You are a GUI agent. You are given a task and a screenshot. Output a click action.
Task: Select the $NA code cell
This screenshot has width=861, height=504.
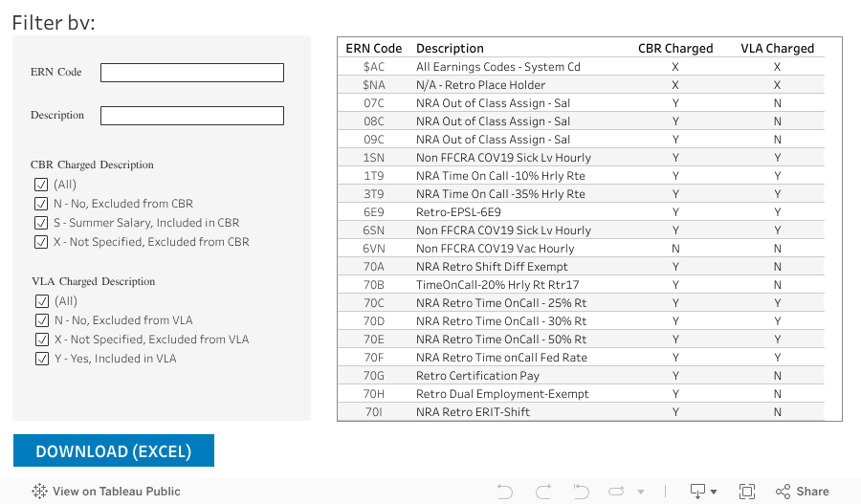(374, 84)
